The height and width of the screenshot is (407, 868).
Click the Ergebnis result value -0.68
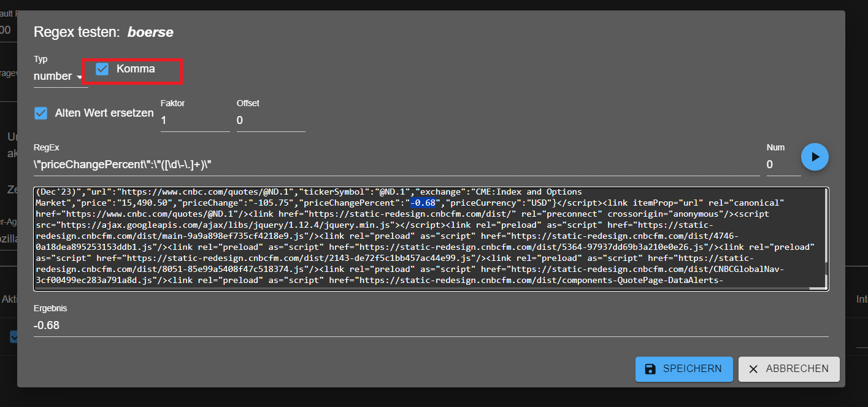pos(47,325)
